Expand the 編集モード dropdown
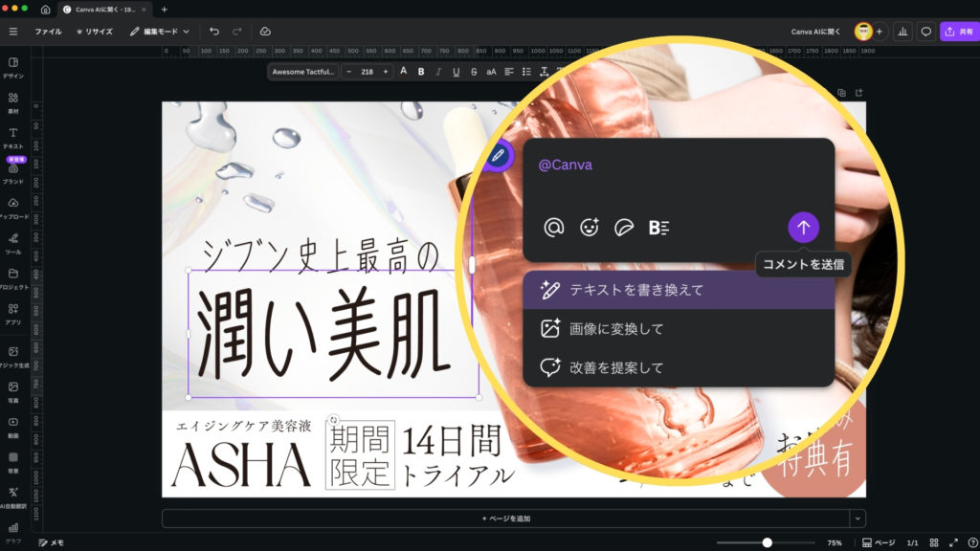The height and width of the screenshot is (551, 980). click(160, 32)
